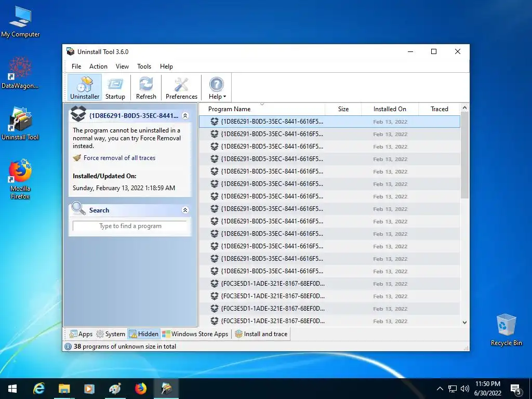Sort by Installed On column header
The height and width of the screenshot is (399, 532).
pos(390,109)
